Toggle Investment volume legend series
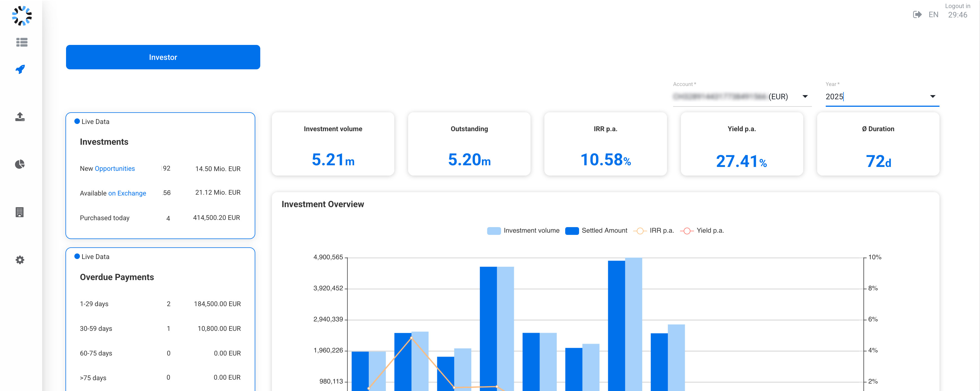 [x=523, y=230]
